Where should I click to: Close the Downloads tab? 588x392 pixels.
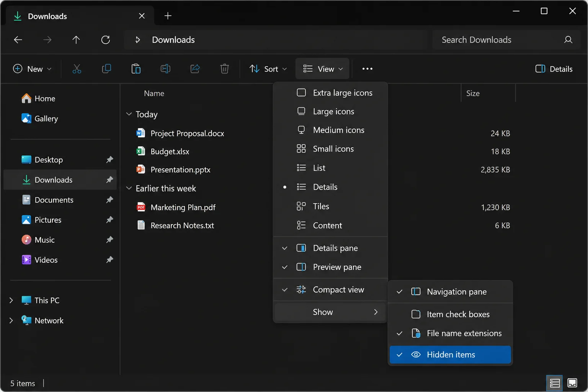click(142, 16)
